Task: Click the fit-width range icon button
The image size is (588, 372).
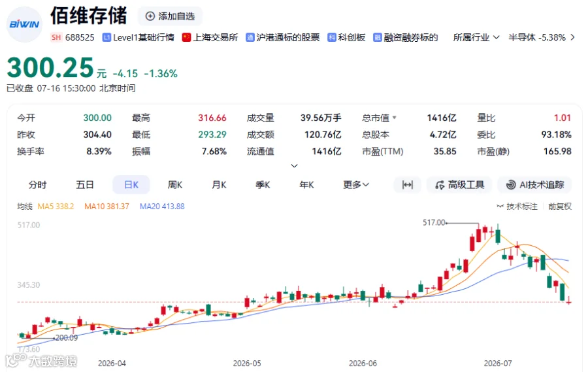Action: point(407,184)
